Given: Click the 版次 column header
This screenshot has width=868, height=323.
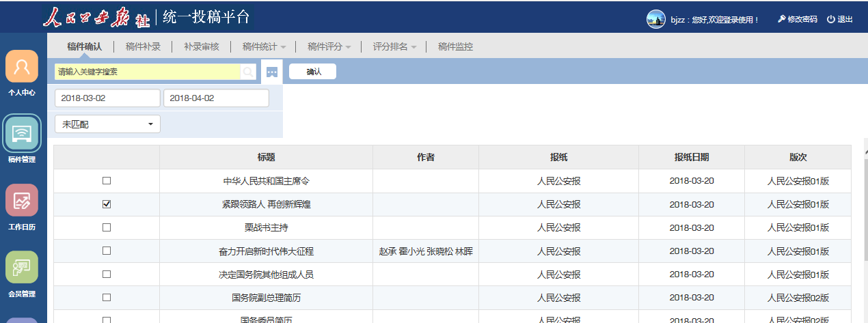Looking at the screenshot, I should [x=798, y=157].
